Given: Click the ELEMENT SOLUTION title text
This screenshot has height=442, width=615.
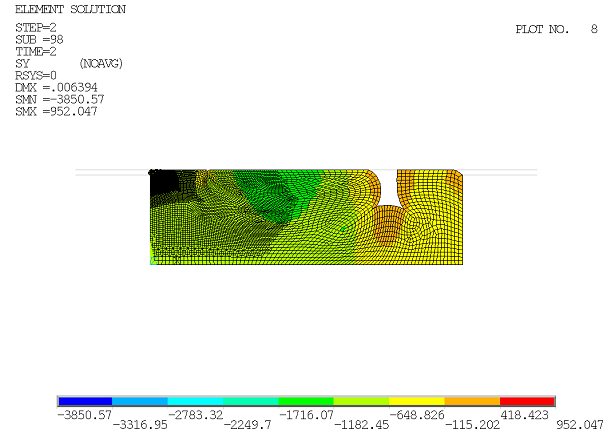Looking at the screenshot, I should pyautogui.click(x=71, y=9).
